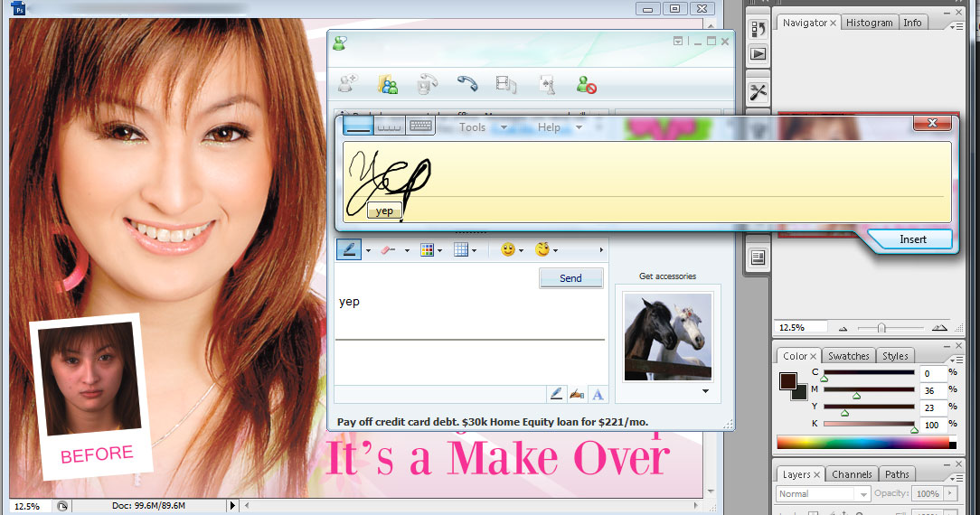This screenshot has width=980, height=515.
Task: Switch to the Channels tab
Action: [x=852, y=474]
